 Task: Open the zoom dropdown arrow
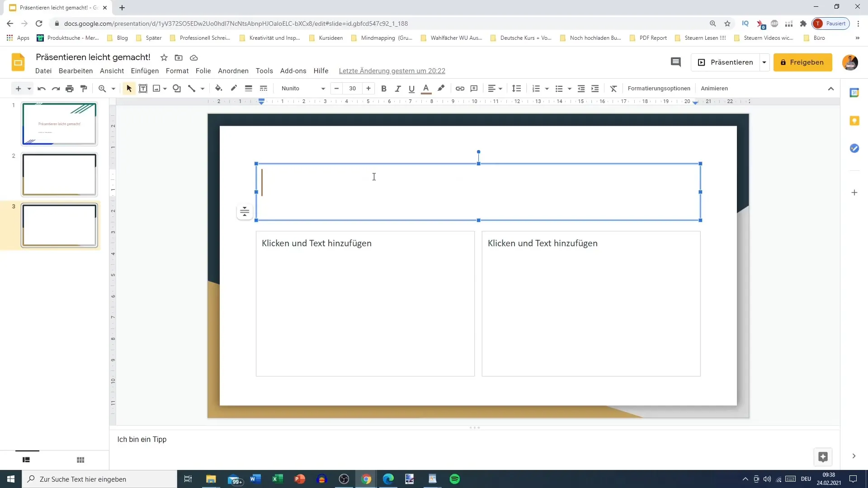113,89
